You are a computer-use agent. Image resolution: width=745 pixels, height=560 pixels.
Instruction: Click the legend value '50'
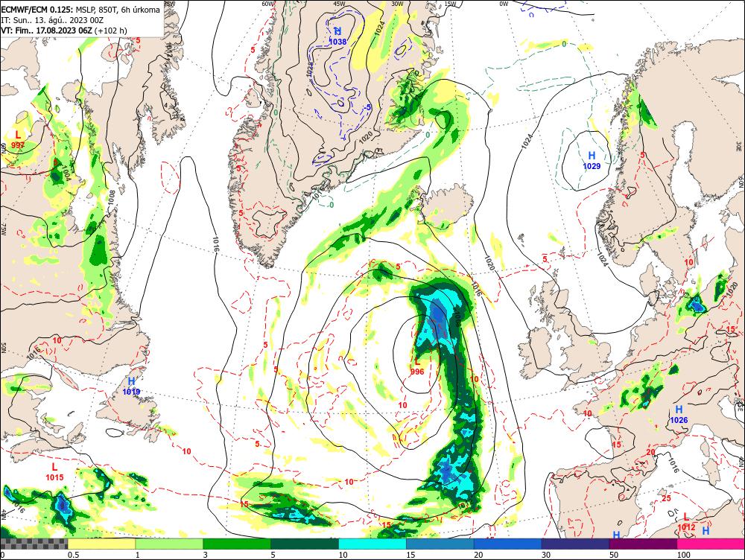coord(614,555)
